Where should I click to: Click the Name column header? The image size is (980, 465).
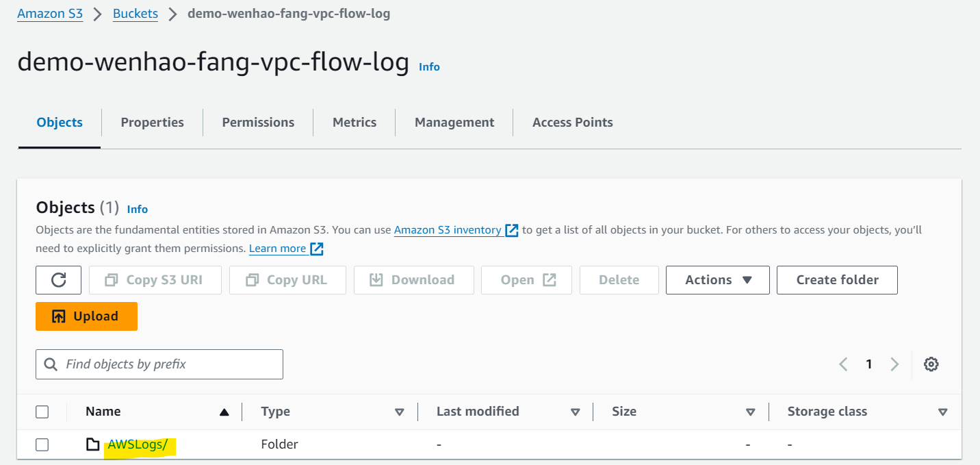[103, 412]
